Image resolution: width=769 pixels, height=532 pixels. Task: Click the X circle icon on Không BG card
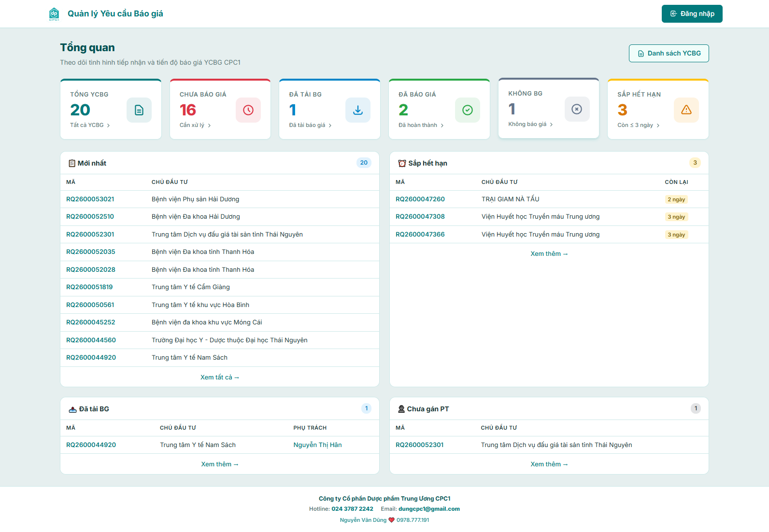pyautogui.click(x=577, y=109)
